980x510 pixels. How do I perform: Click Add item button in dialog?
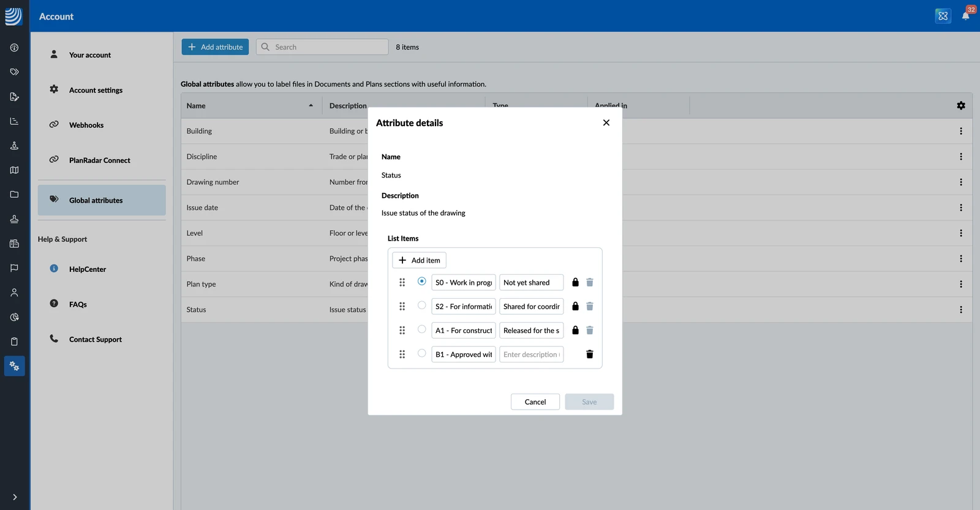point(420,260)
